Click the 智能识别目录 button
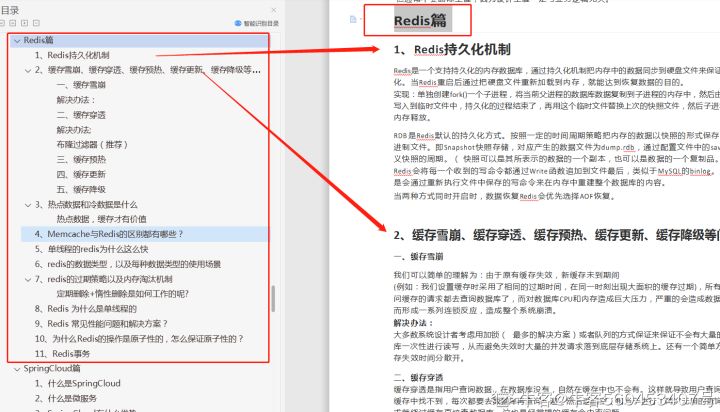Viewport: 720px width, 412px height. coord(257,23)
